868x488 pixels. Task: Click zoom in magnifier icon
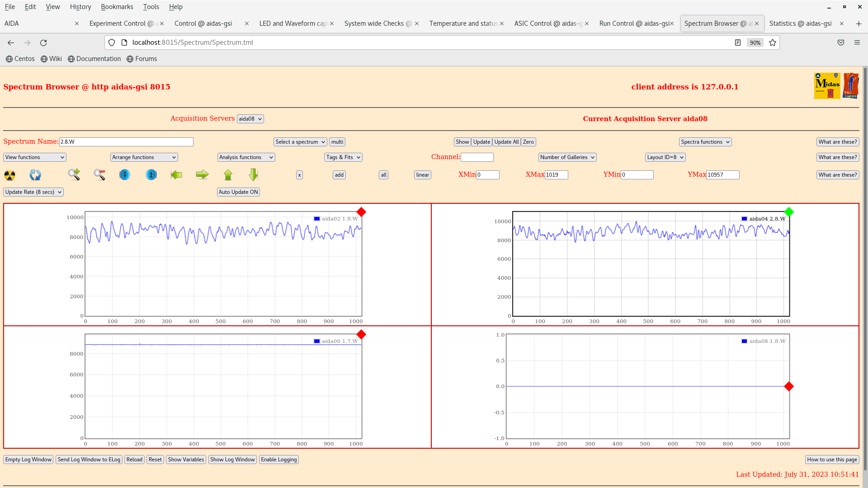pyautogui.click(x=74, y=175)
